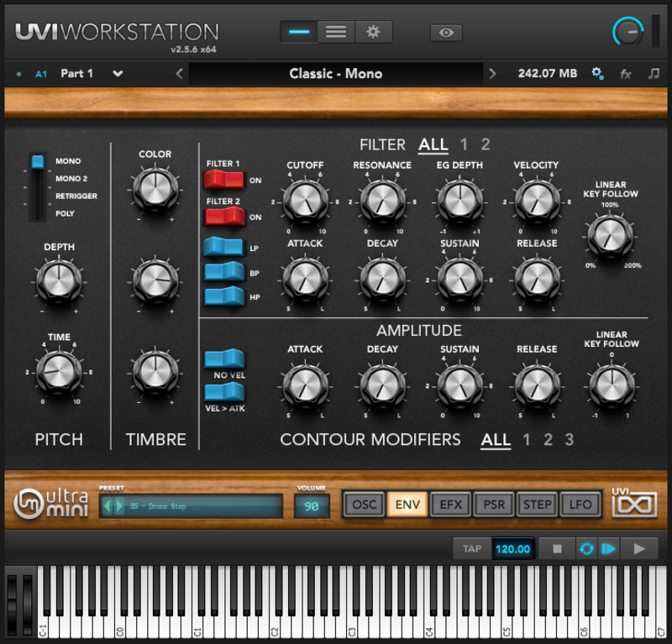Go to previous instrument arrow
672x644 pixels.
180,74
